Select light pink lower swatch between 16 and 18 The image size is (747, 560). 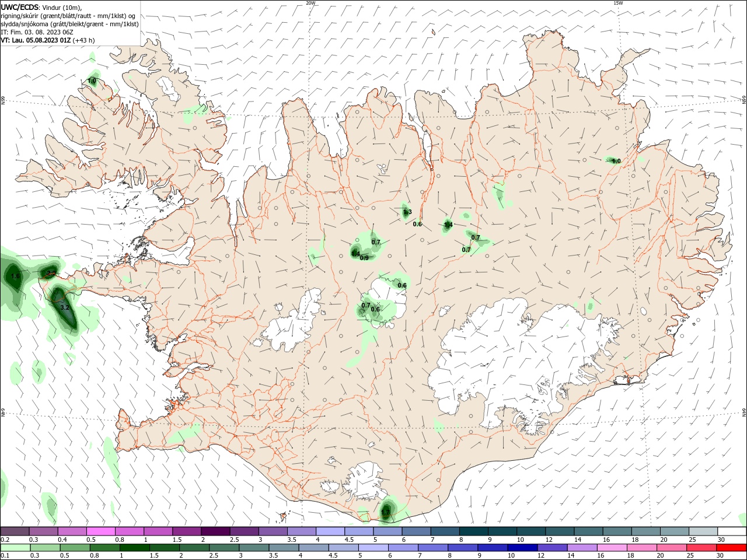tap(612, 548)
